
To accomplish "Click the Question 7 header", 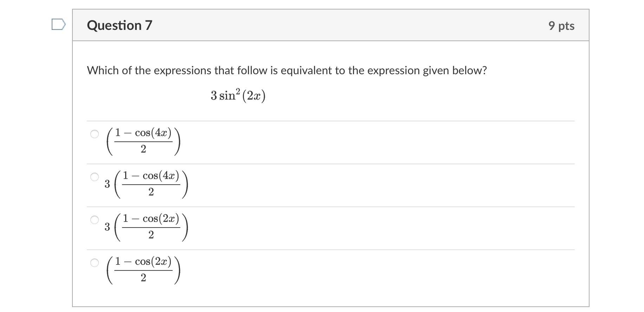I will 120,25.
